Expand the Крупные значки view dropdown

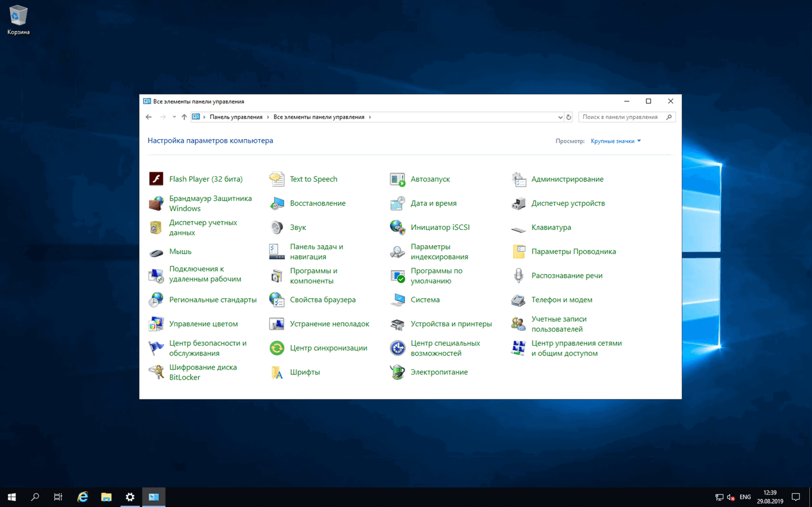coord(616,141)
